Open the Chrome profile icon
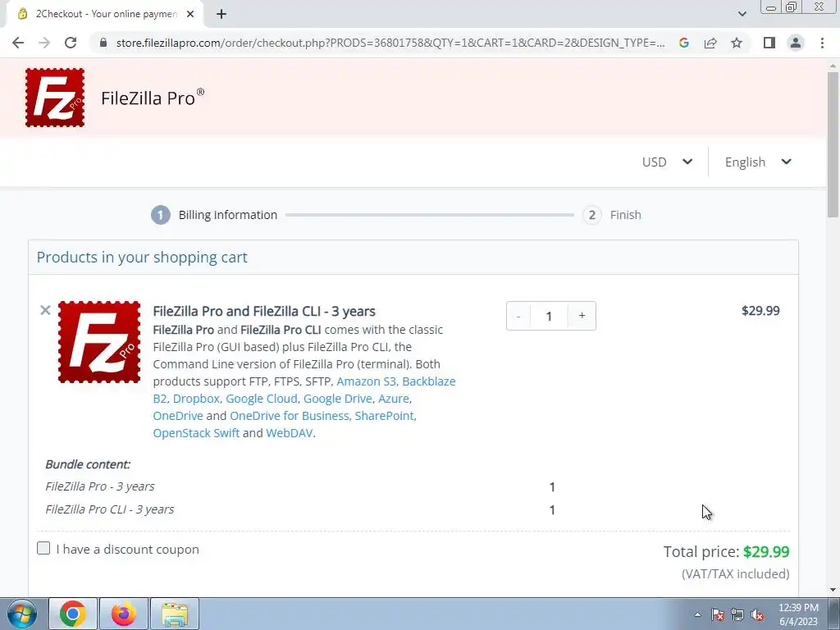The image size is (840, 630). [x=796, y=43]
